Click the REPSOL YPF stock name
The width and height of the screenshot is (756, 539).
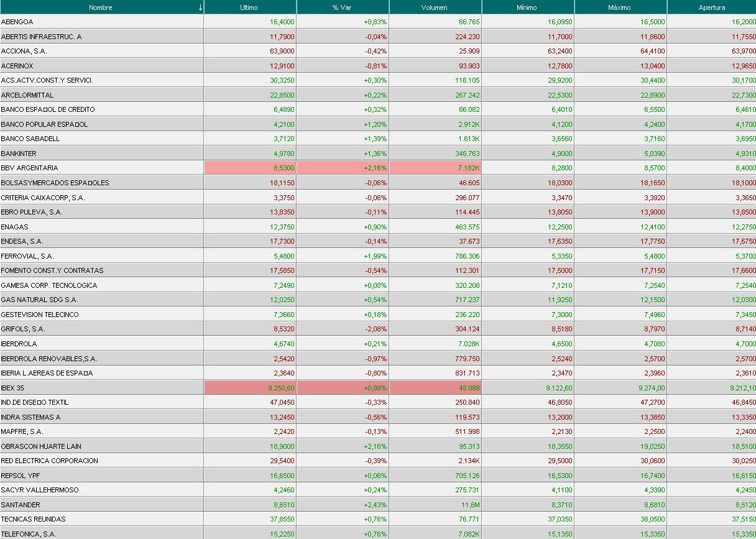pyautogui.click(x=21, y=476)
